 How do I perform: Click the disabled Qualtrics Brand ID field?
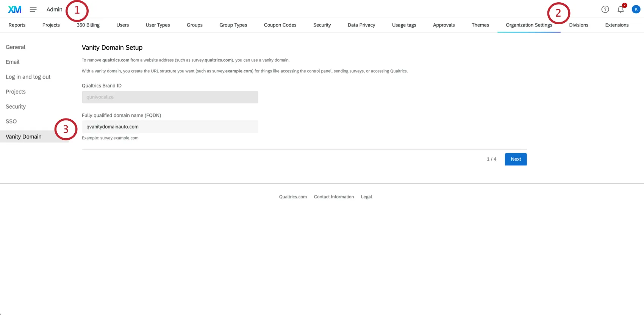click(x=170, y=97)
